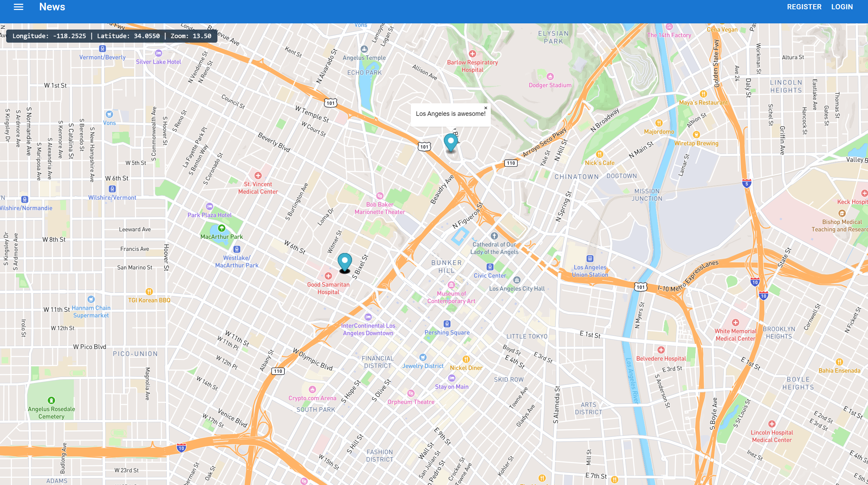
Task: Click the Nickel Diner restaurant icon
Action: point(466,359)
